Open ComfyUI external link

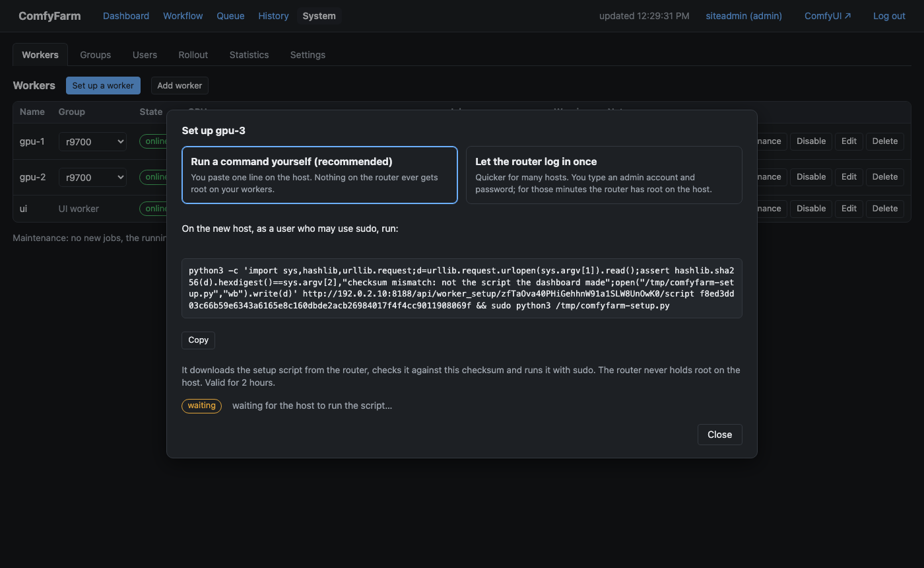click(x=828, y=16)
